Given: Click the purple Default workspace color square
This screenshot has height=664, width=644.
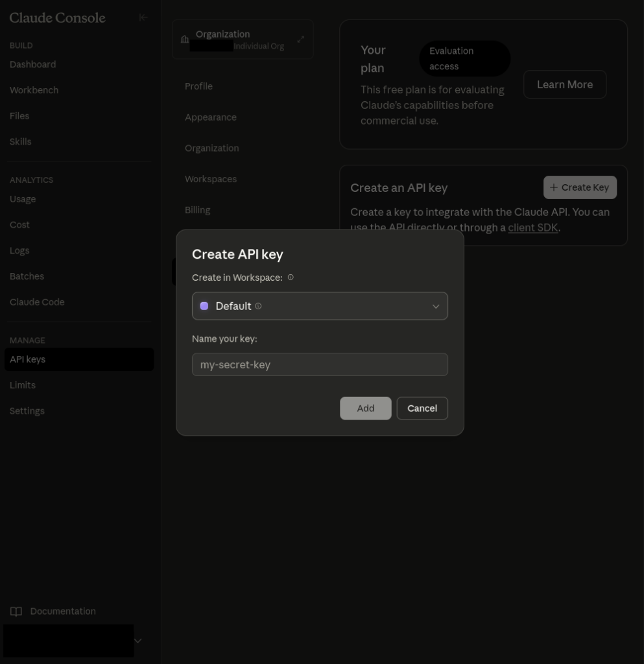Looking at the screenshot, I should point(204,306).
